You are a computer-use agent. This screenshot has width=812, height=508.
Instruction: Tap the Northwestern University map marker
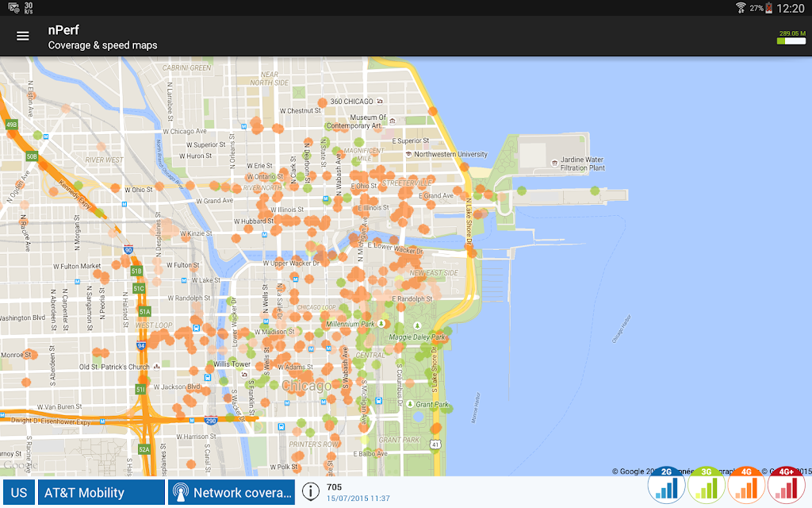408,154
